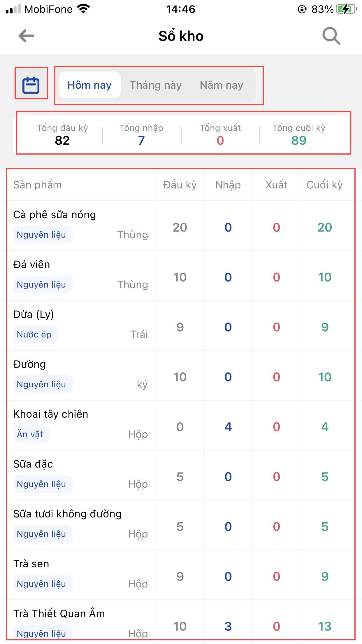Tap the Dừa (Ly) product name
The image size is (362, 644).
[x=34, y=314]
